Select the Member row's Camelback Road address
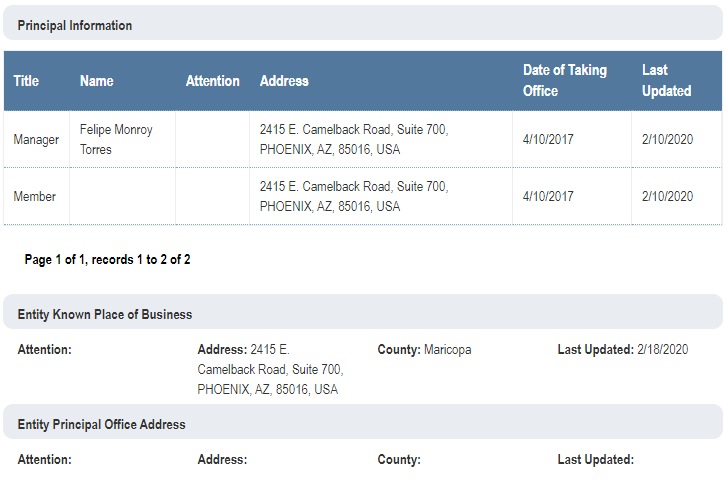 tap(353, 197)
